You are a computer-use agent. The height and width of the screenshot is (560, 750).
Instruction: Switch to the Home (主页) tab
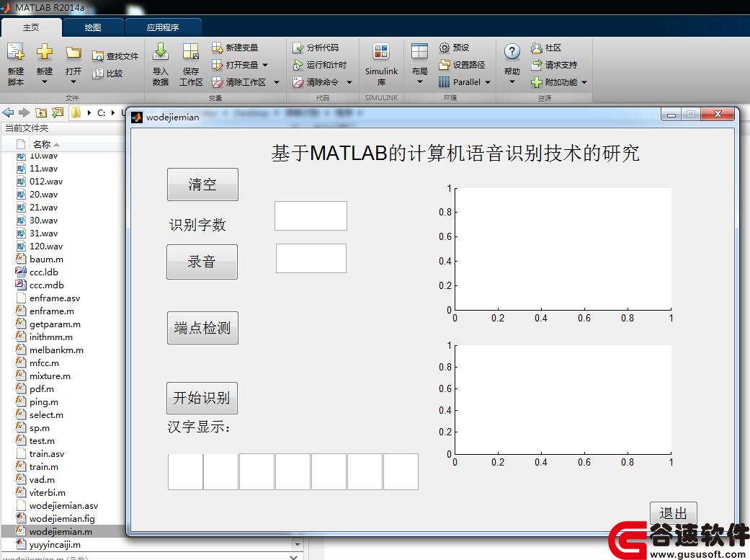(x=31, y=28)
